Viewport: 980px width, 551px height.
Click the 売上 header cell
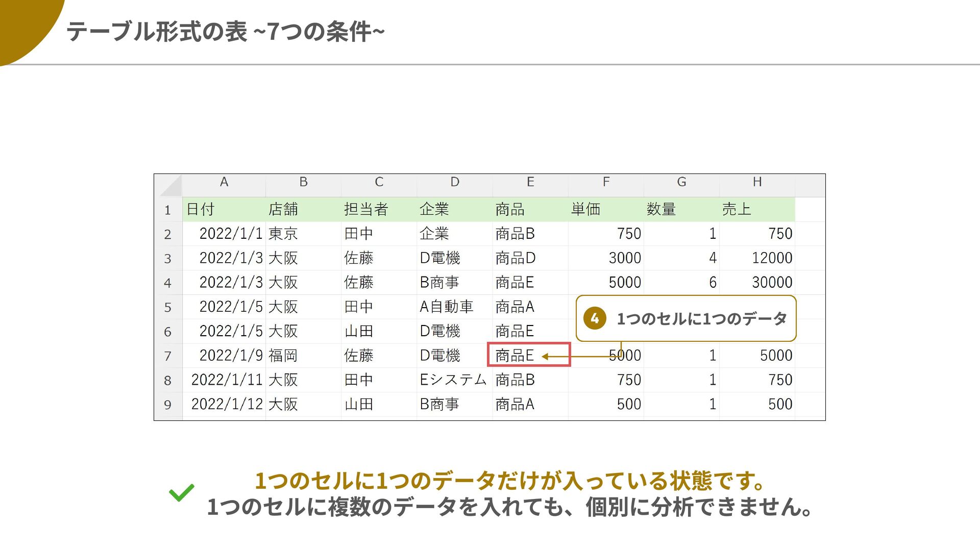[757, 210]
